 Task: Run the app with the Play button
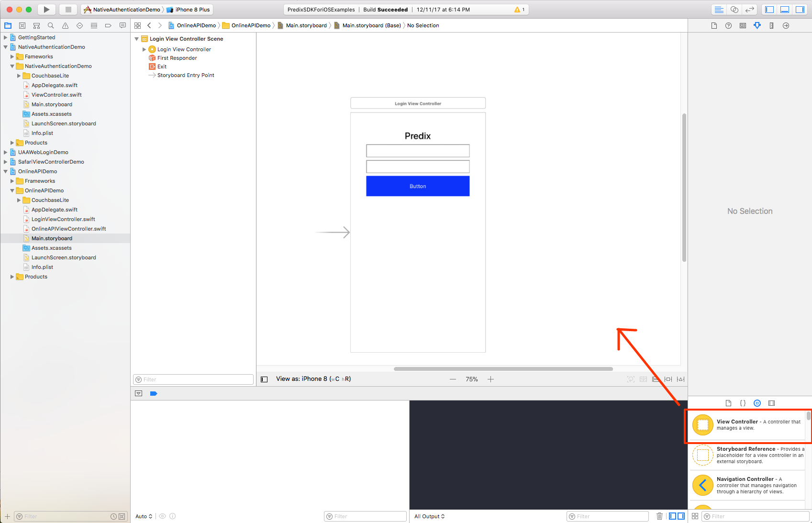[x=46, y=9]
